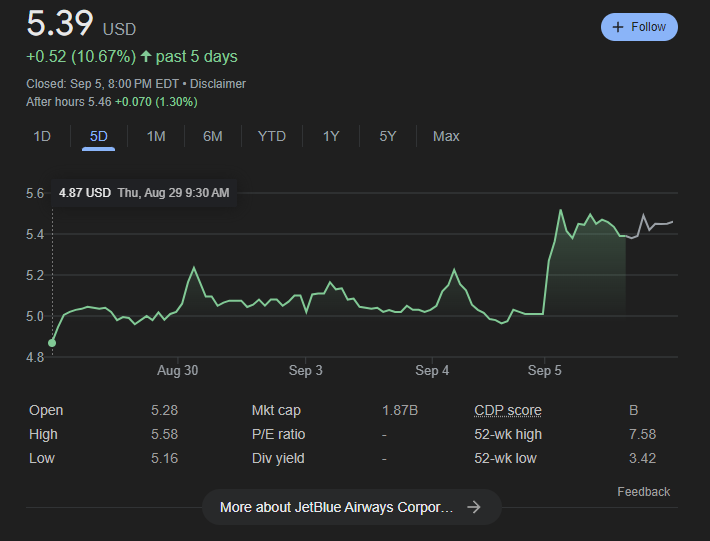The height and width of the screenshot is (541, 710).
Task: Click More about JetBlue Airways Corporation button
Action: [351, 507]
